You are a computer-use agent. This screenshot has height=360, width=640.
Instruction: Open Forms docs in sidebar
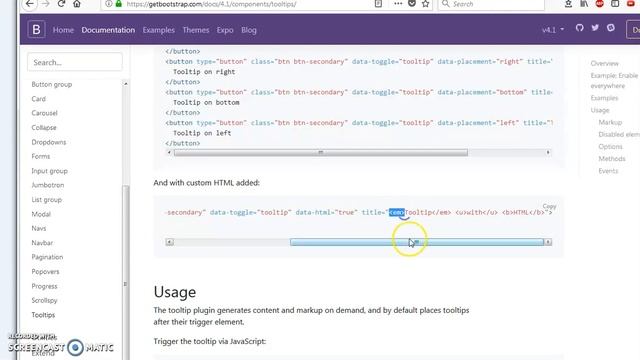tap(40, 156)
